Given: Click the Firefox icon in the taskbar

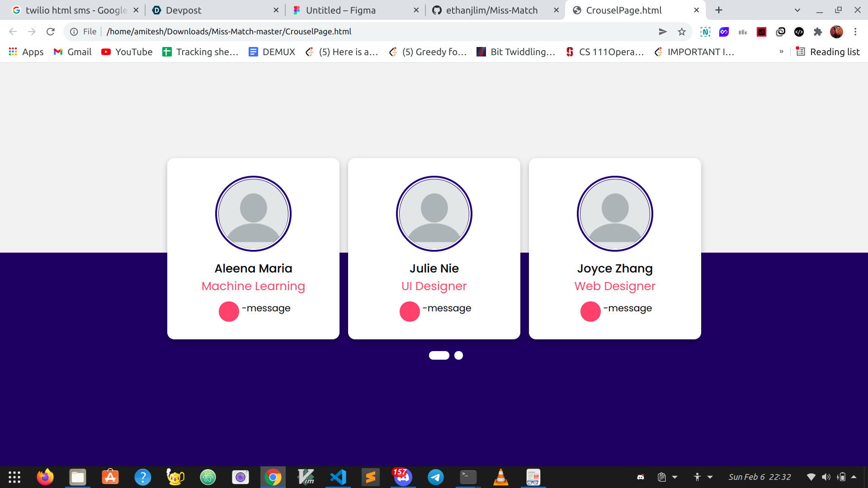Looking at the screenshot, I should click(45, 477).
